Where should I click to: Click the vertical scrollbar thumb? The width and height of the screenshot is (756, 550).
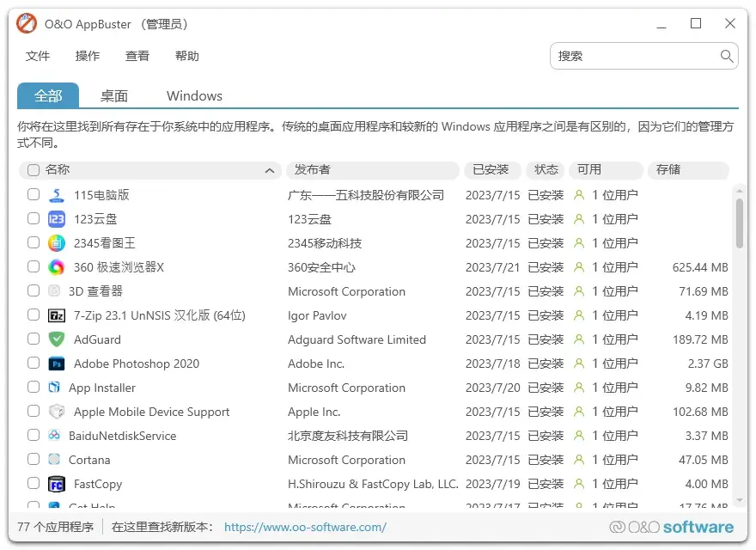click(739, 223)
